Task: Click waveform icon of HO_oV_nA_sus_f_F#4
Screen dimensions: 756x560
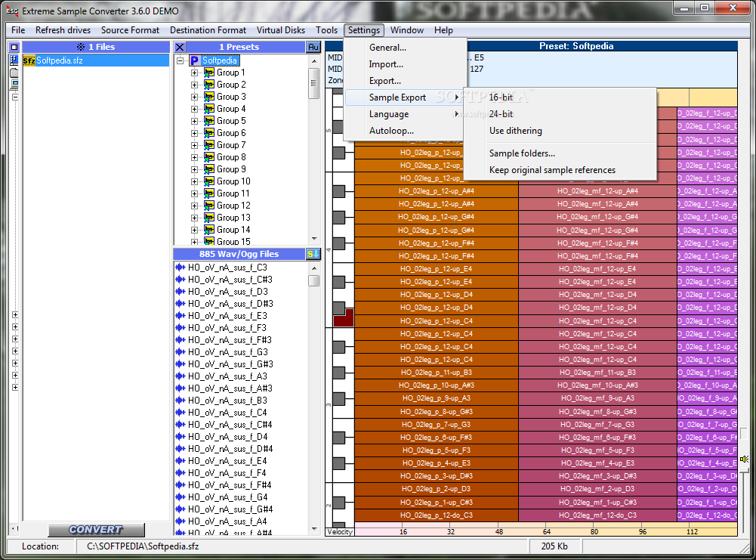Action: (x=181, y=484)
